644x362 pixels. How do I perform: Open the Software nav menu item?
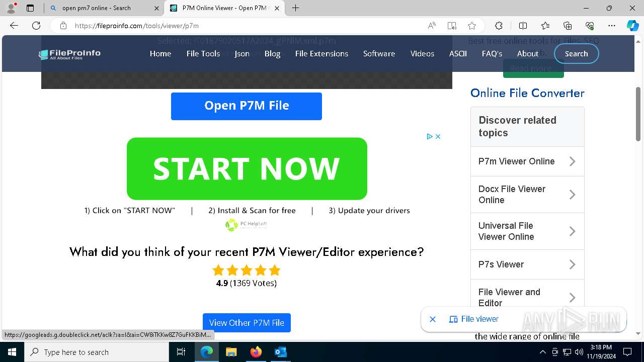point(379,54)
